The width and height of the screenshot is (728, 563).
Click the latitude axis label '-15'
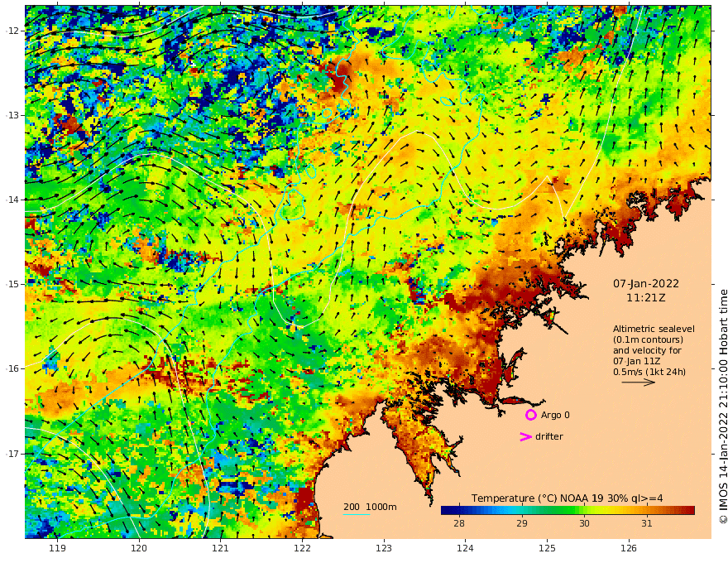12,284
